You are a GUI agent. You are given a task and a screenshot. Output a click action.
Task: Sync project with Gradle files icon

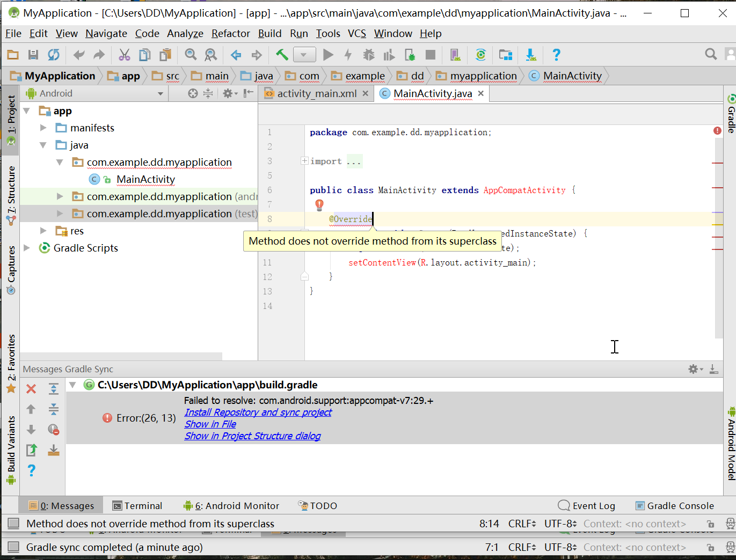tap(480, 54)
